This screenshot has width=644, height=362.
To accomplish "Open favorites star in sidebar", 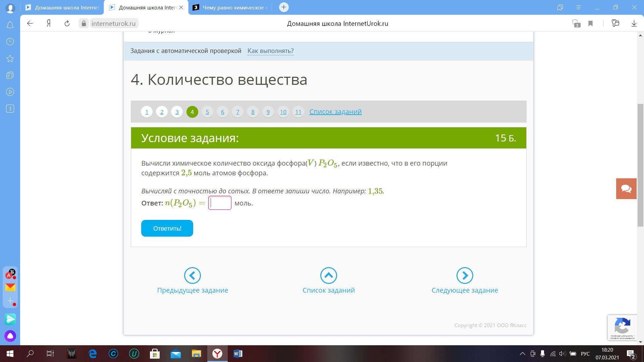I will 10,59.
